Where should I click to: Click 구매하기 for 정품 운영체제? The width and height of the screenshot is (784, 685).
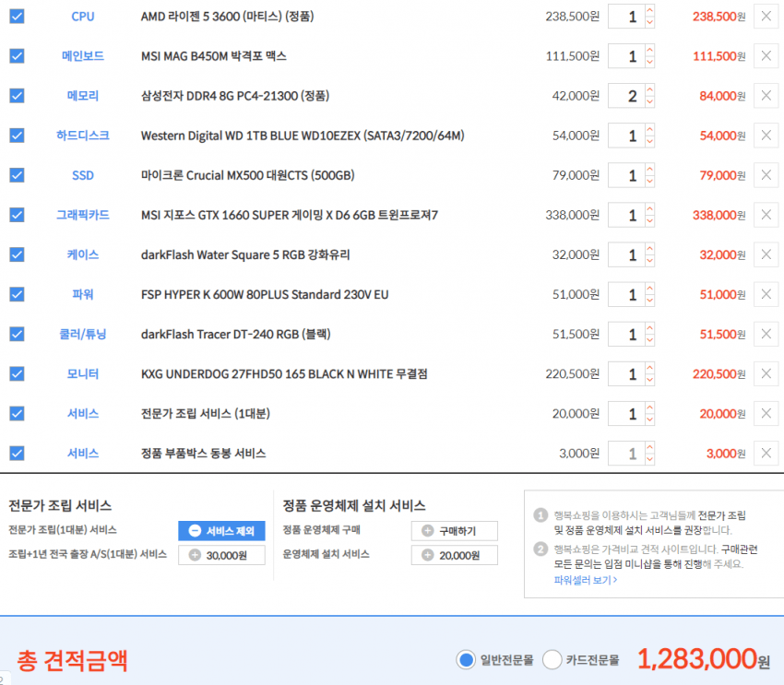[x=454, y=531]
